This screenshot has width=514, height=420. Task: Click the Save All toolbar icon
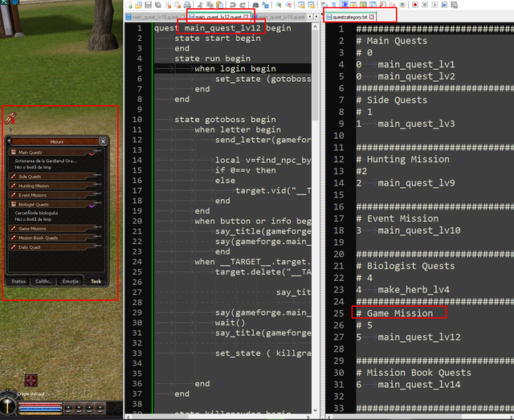[x=157, y=5]
